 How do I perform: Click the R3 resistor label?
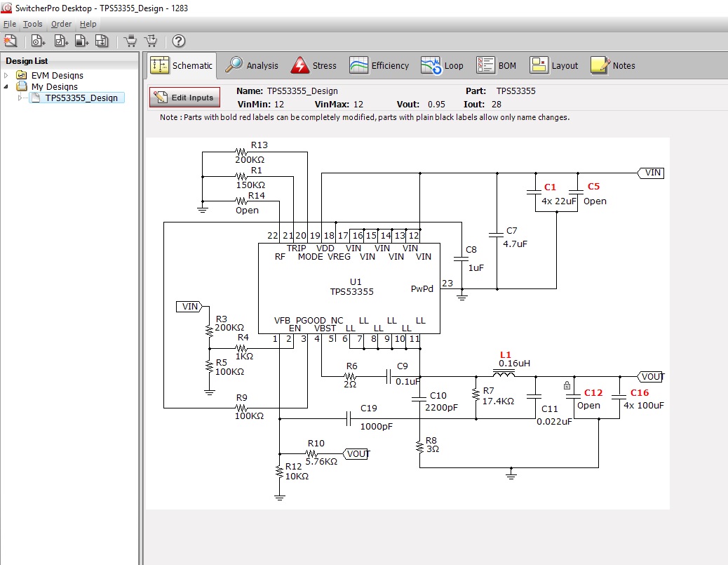[222, 319]
